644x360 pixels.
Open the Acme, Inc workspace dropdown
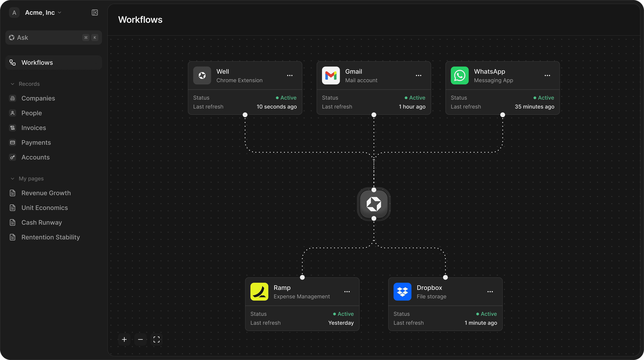click(59, 13)
